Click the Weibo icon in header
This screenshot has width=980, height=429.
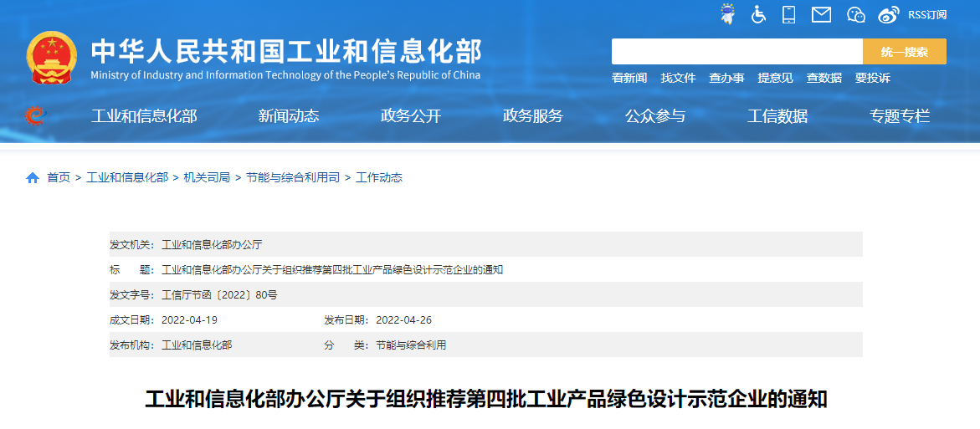point(889,14)
